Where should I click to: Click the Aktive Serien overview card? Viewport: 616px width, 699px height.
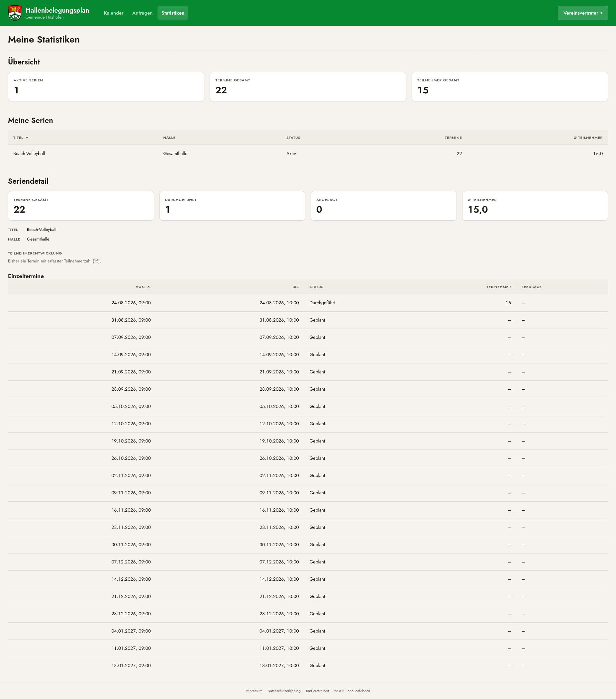click(x=106, y=86)
